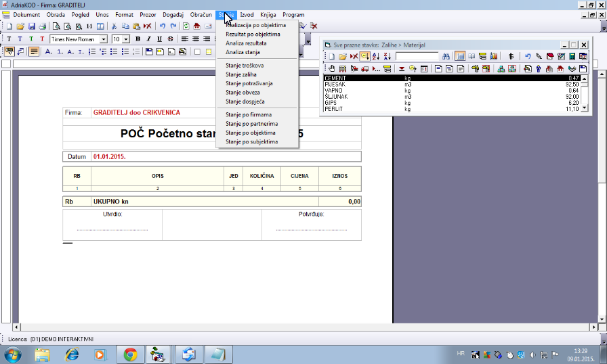607x364 pixels.
Task: Sort ascending A-Z in the Materijal window
Action: (376, 56)
